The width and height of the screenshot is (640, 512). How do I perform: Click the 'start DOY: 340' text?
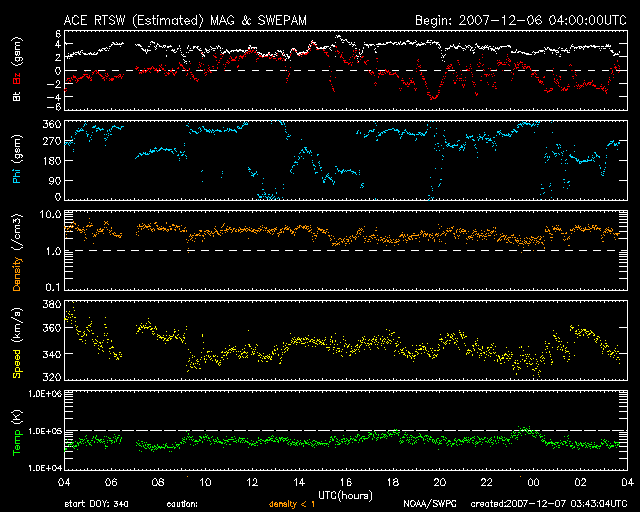96,504
